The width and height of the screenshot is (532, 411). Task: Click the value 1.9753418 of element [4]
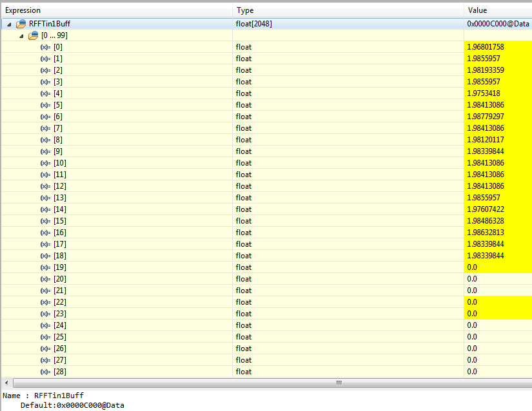(484, 93)
